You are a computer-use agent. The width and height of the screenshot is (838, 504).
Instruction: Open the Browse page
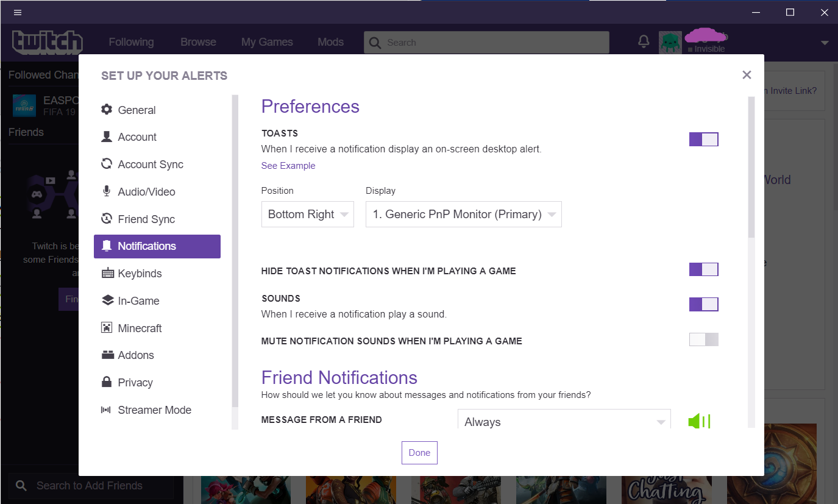click(x=198, y=42)
